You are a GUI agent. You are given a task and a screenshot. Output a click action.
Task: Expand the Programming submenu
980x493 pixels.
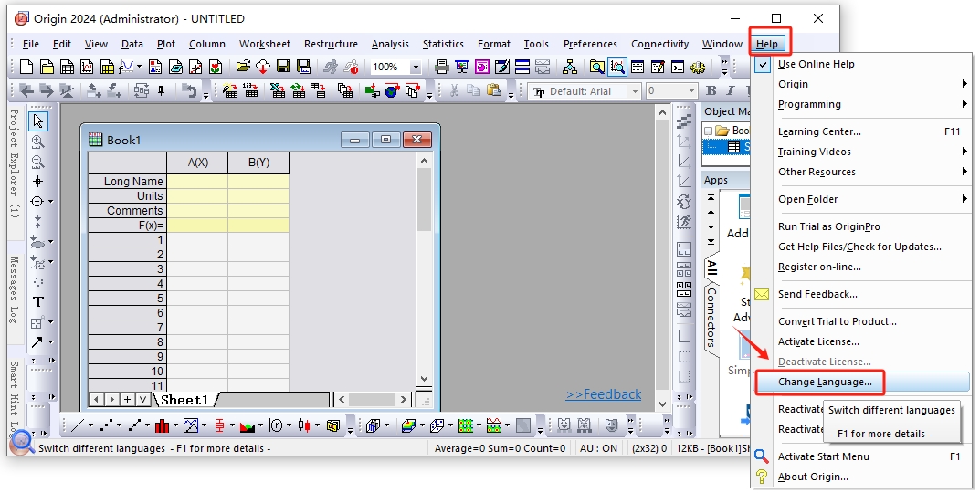[862, 104]
